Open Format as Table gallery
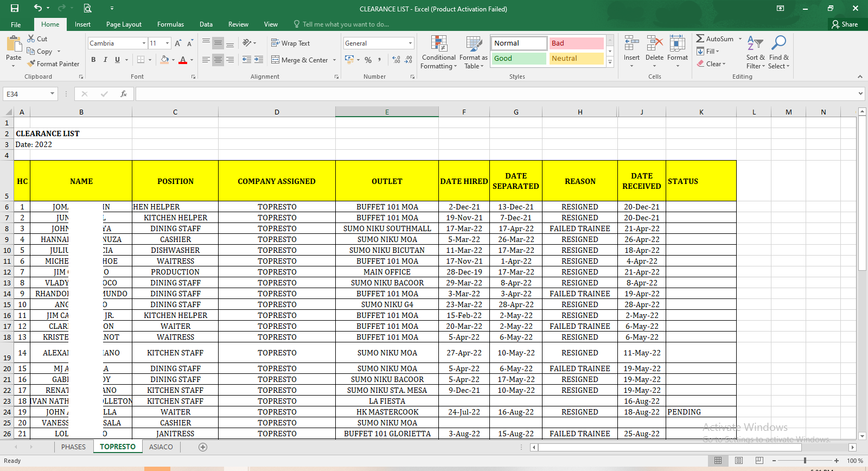 point(474,52)
